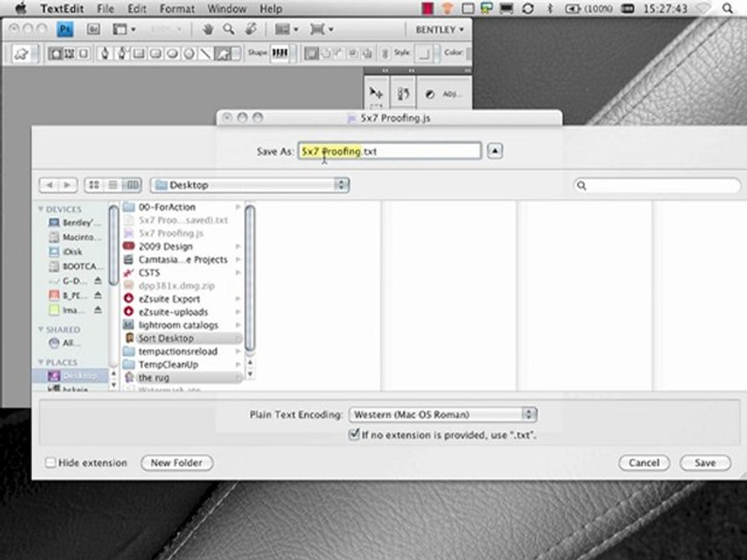Select the Freeform Pen tool in the options bar
Viewport: 747px width, 560px height.
tap(122, 54)
